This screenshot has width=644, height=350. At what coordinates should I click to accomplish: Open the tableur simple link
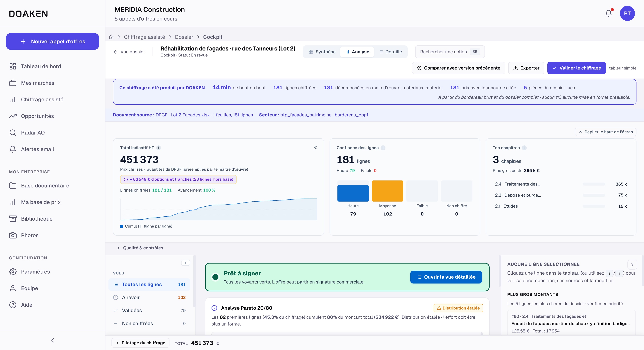pyautogui.click(x=623, y=68)
